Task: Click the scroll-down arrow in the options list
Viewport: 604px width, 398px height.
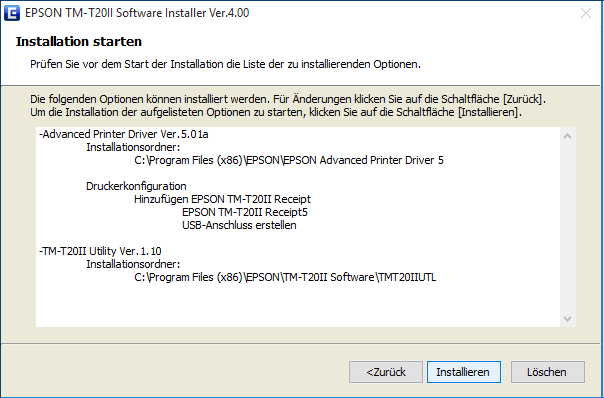Action: [567, 319]
